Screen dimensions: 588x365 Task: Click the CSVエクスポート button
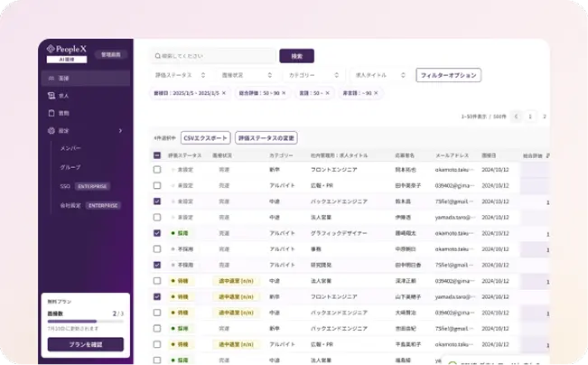tap(205, 137)
